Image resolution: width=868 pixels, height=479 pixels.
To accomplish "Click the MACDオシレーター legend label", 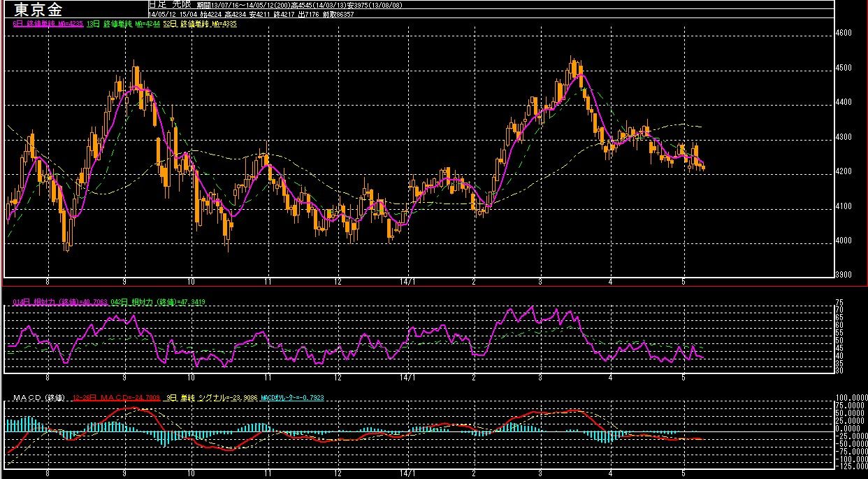I will tap(292, 398).
